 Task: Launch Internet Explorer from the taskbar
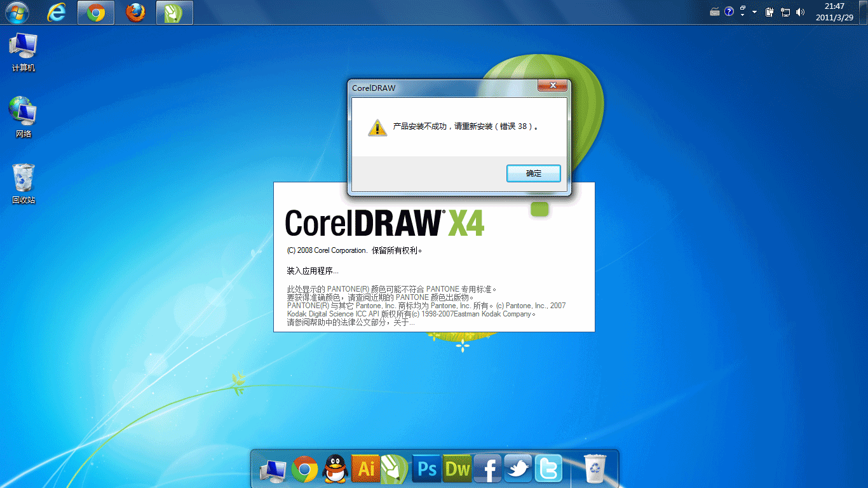(57, 12)
